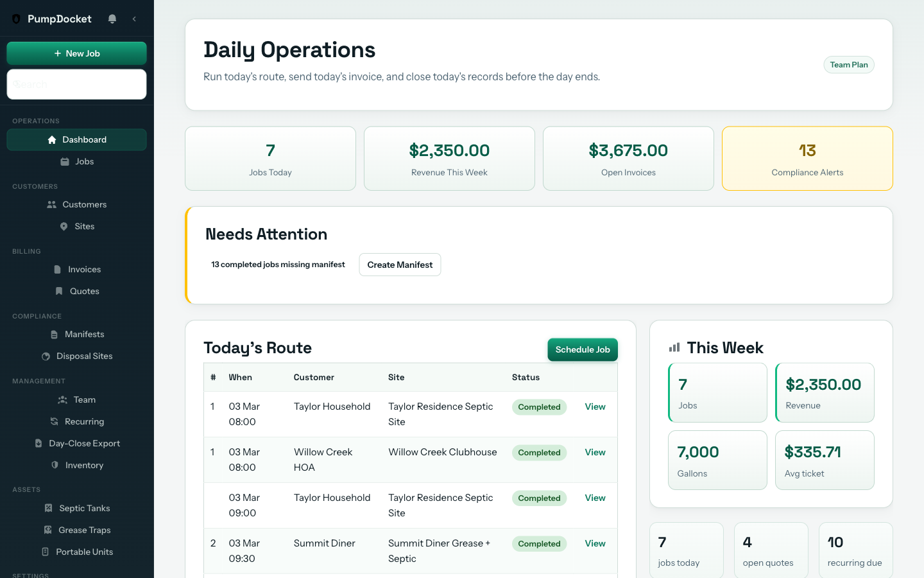Open Schedule Job from Today's Route
This screenshot has width=924, height=578.
tap(583, 349)
